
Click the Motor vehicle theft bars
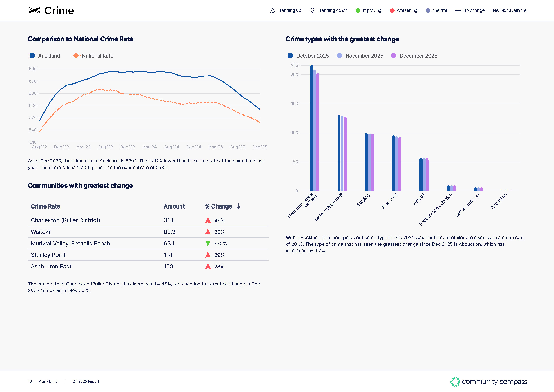pos(342,153)
